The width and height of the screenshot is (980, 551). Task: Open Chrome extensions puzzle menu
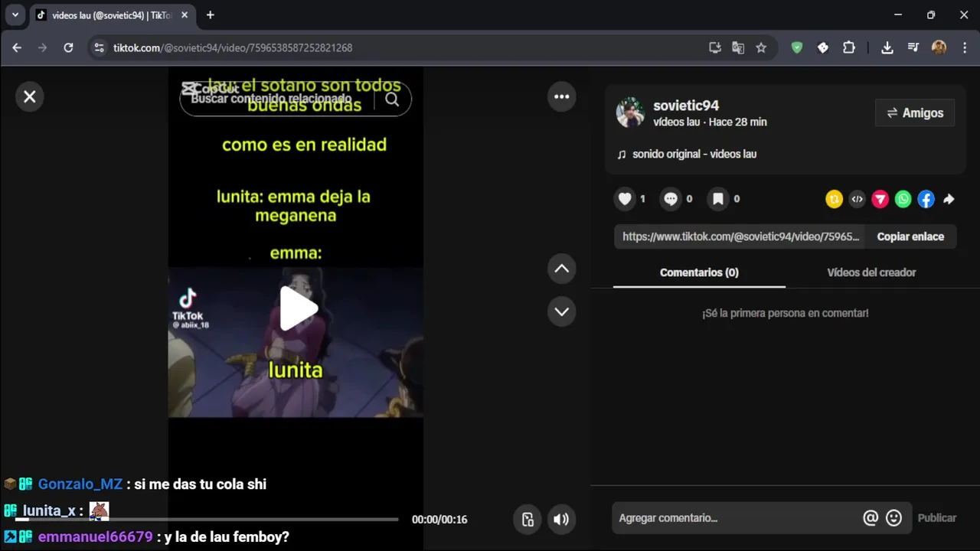click(x=849, y=47)
